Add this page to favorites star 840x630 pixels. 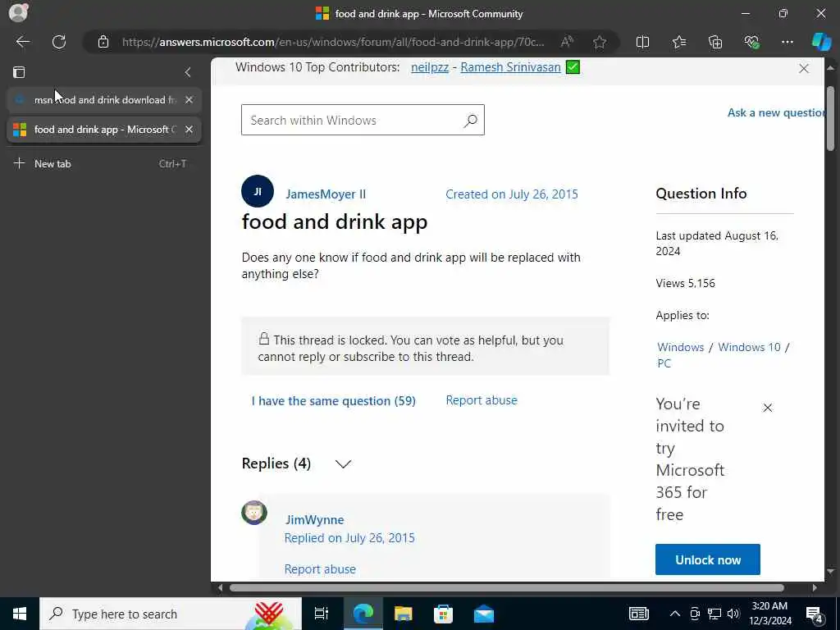[x=600, y=42]
